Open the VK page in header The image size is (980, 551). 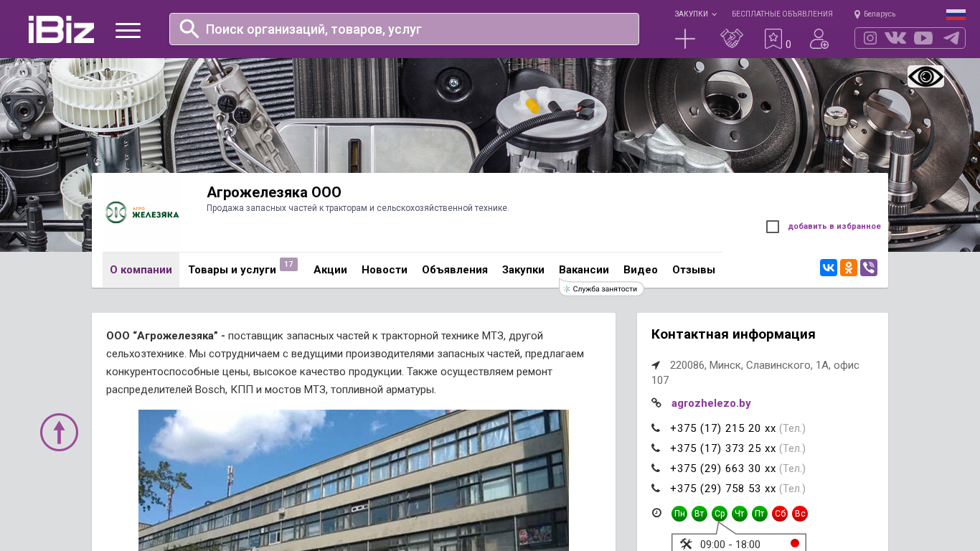pyautogui.click(x=895, y=38)
